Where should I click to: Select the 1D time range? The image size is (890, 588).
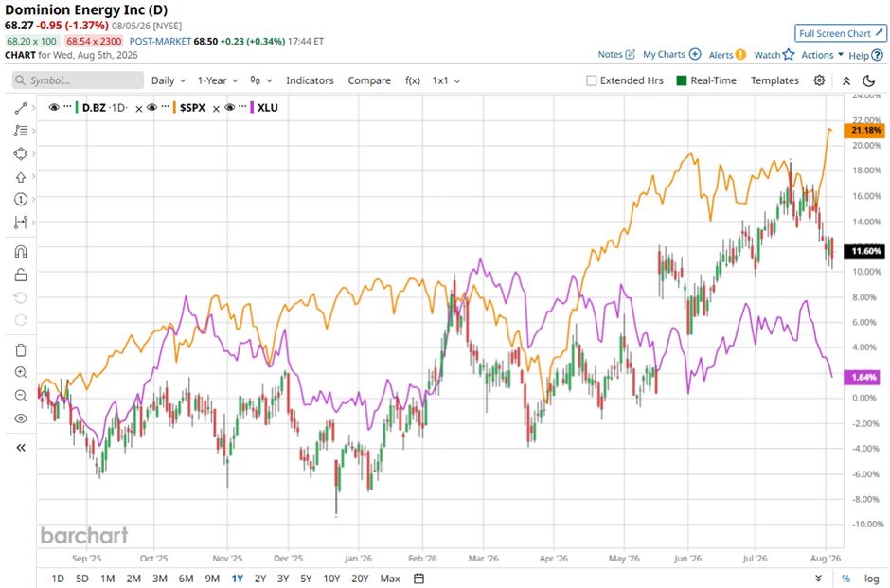point(58,579)
